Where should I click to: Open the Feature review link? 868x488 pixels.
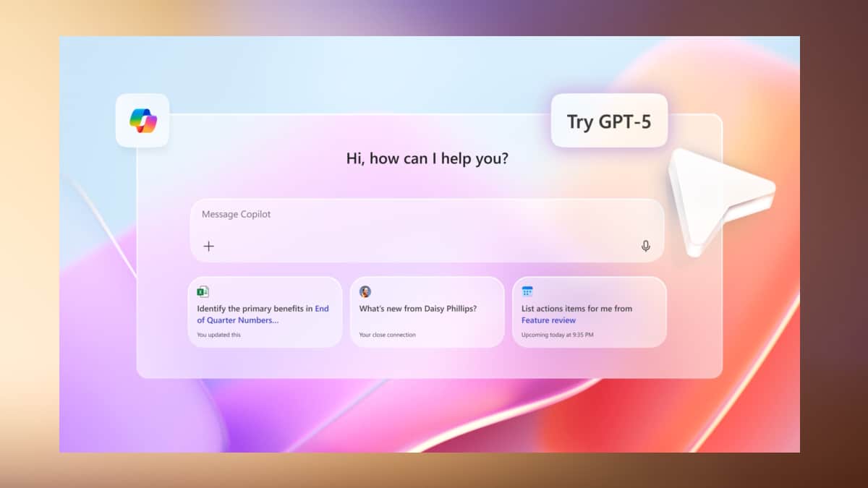click(x=548, y=320)
